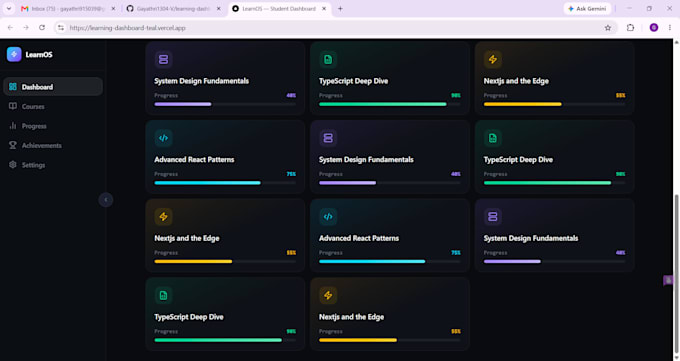The image size is (680, 361).
Task: Collapse the sidebar with the chevron button
Action: [105, 200]
